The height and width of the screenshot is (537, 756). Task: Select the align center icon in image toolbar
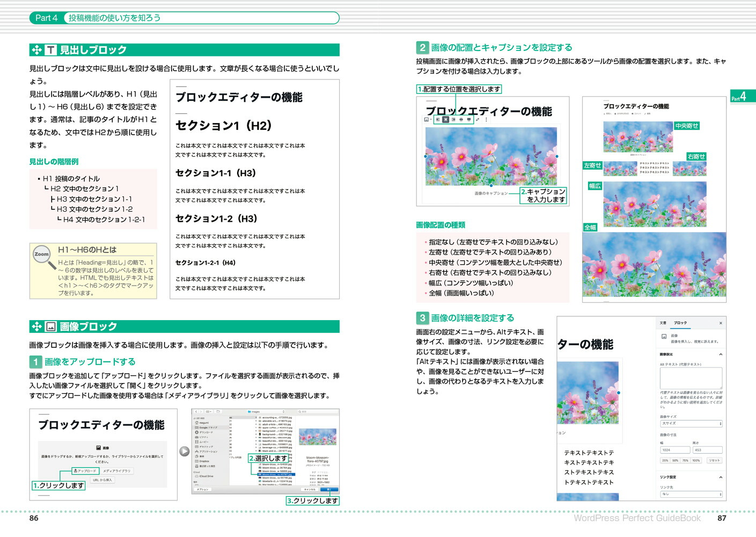[445, 119]
